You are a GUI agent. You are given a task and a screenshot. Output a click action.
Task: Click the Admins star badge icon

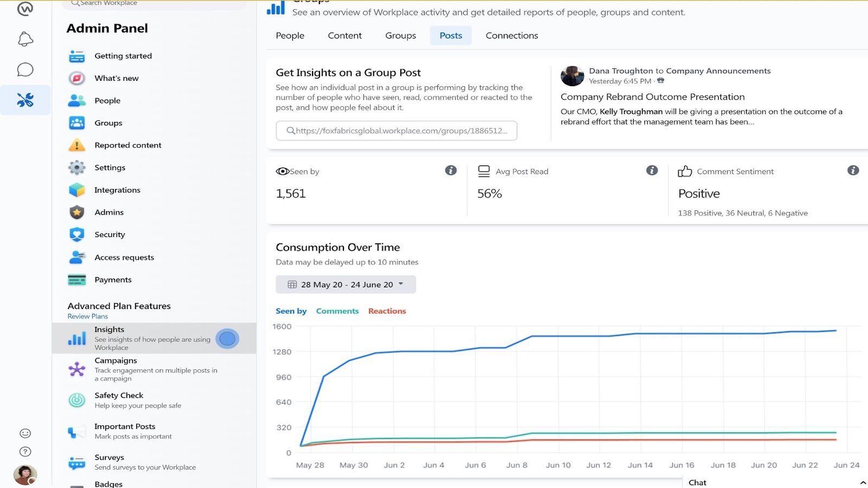[77, 212]
